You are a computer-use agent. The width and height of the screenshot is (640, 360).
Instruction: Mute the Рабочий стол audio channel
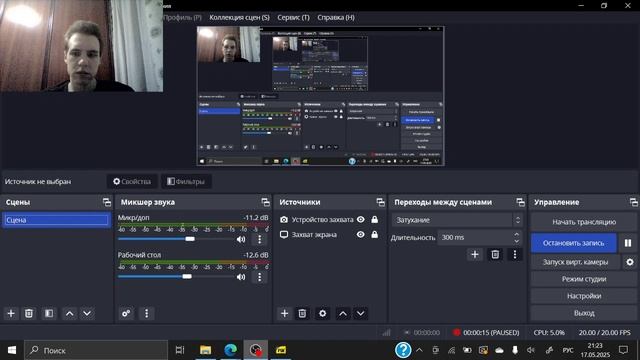(x=241, y=277)
